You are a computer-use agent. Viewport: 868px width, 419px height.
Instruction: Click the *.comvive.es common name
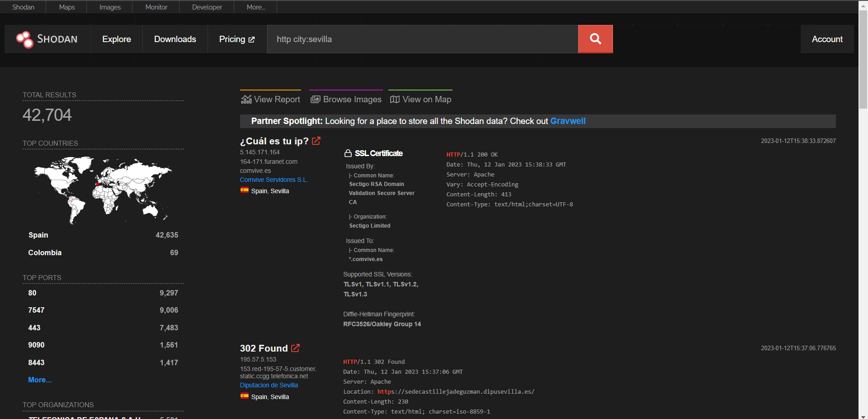[x=366, y=259]
